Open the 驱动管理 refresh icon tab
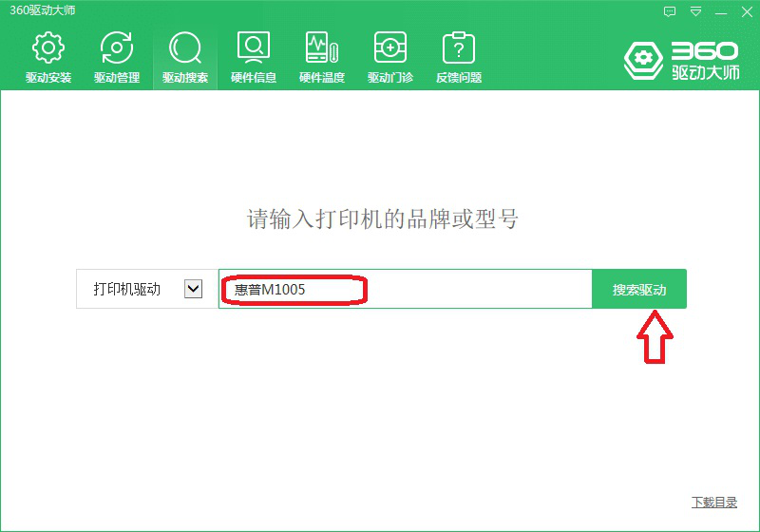 coord(116,57)
